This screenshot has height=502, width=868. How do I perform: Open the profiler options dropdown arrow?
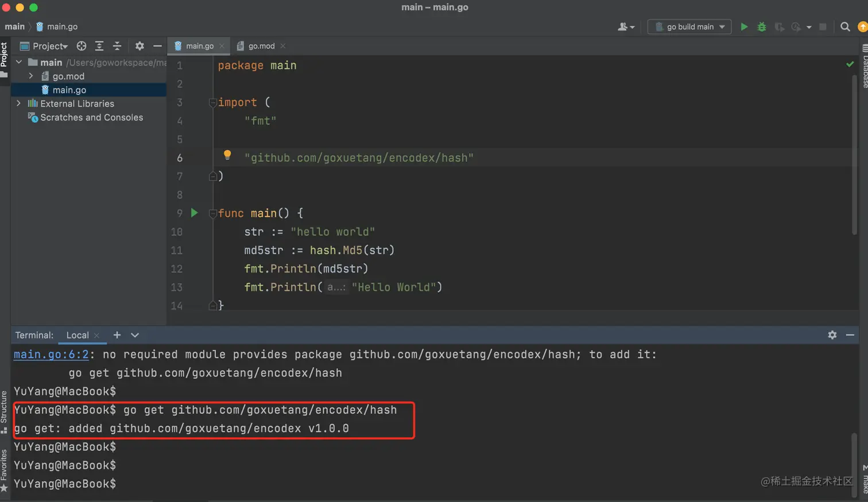[809, 27]
